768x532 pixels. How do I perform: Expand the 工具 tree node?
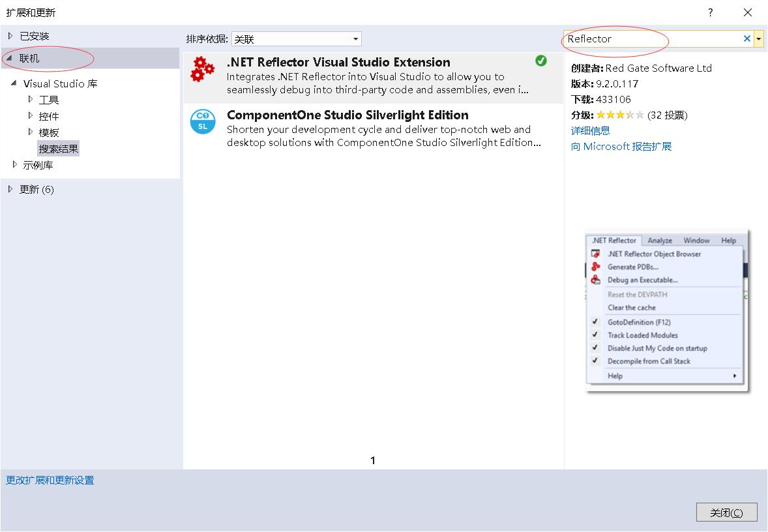(x=30, y=100)
